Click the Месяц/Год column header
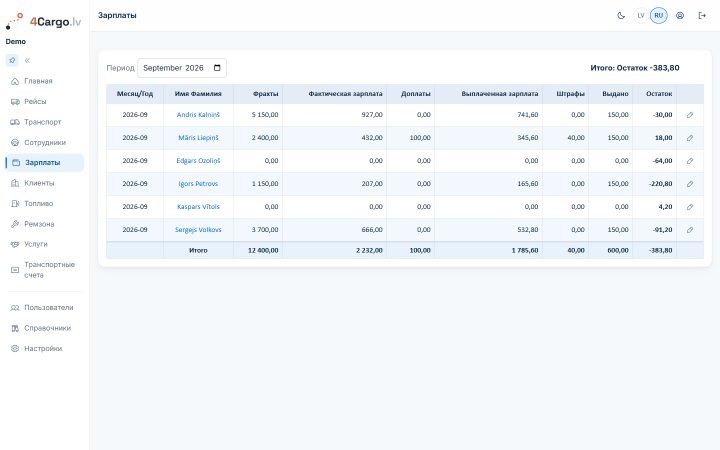Screen dimensions: 720x450 pyautogui.click(x=135, y=94)
